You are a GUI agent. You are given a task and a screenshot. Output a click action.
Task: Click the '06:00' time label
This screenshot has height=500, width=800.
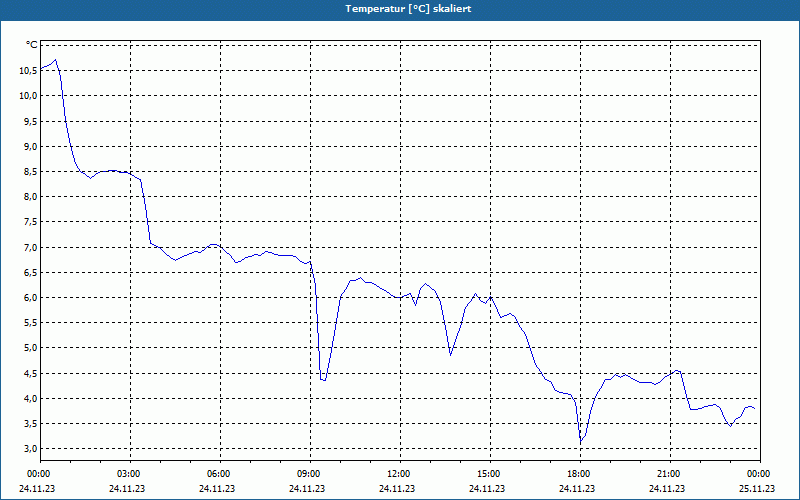[x=218, y=474]
